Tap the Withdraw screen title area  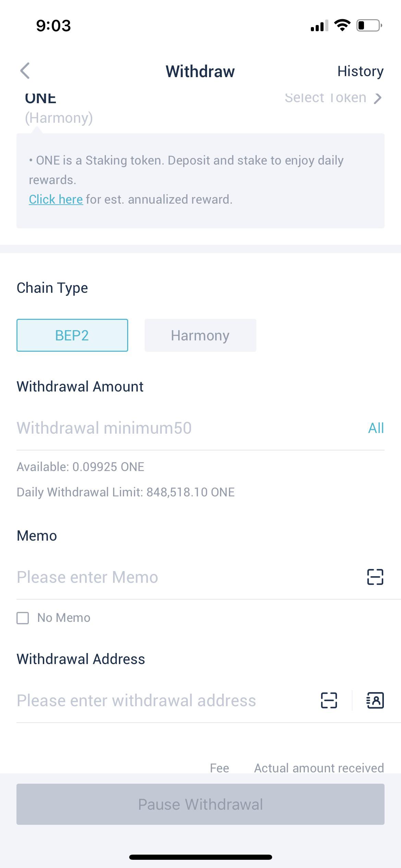click(200, 71)
